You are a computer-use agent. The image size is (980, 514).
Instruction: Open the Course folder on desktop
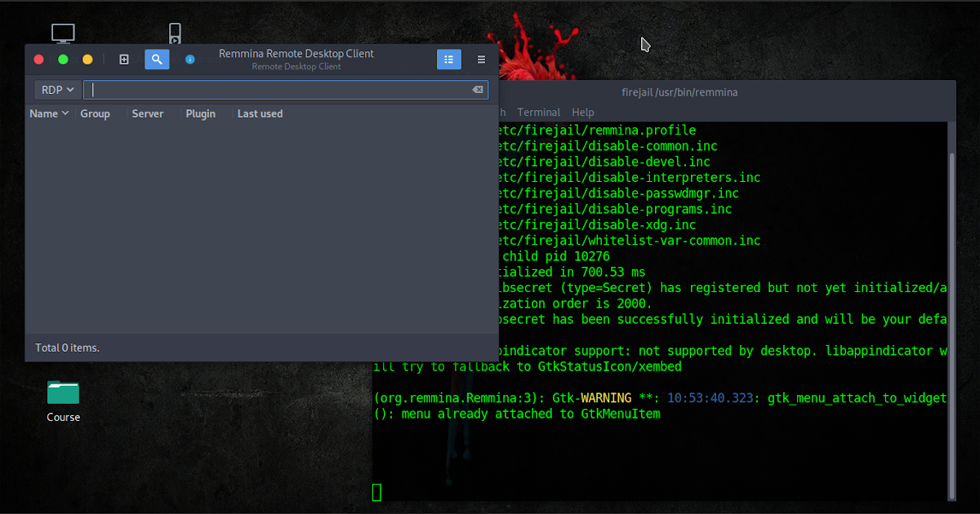(x=63, y=401)
